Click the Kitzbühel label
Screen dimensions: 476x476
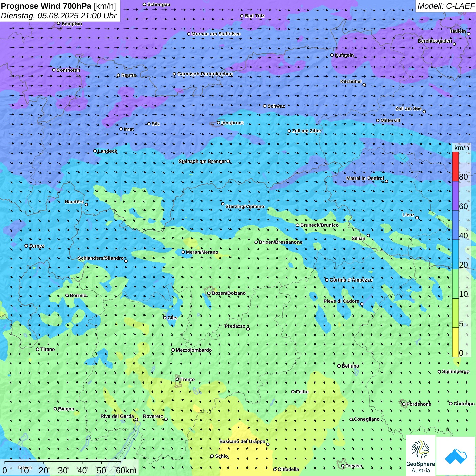[351, 81]
